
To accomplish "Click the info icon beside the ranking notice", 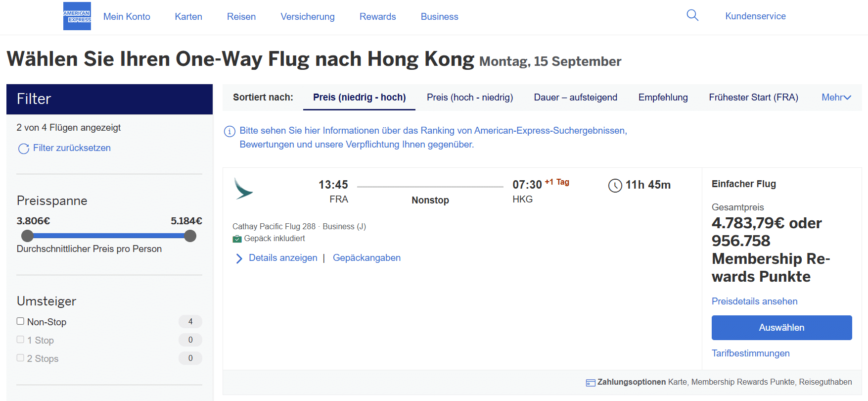I will (229, 131).
